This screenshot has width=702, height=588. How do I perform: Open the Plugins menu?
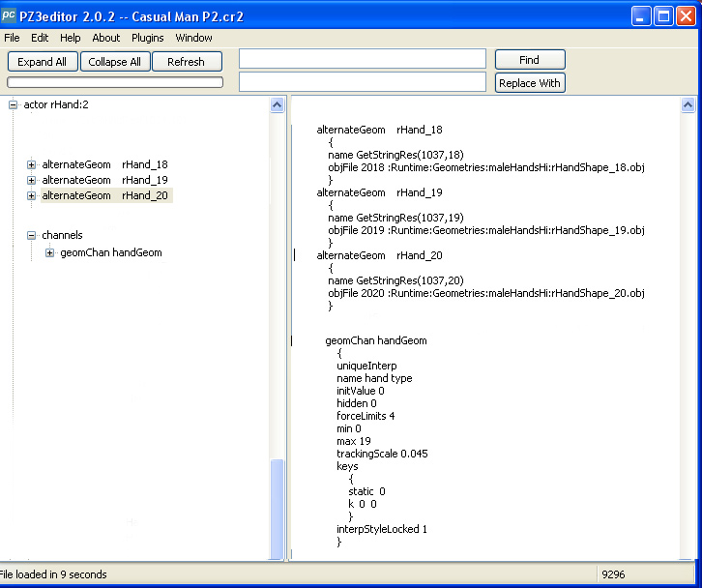coord(148,38)
